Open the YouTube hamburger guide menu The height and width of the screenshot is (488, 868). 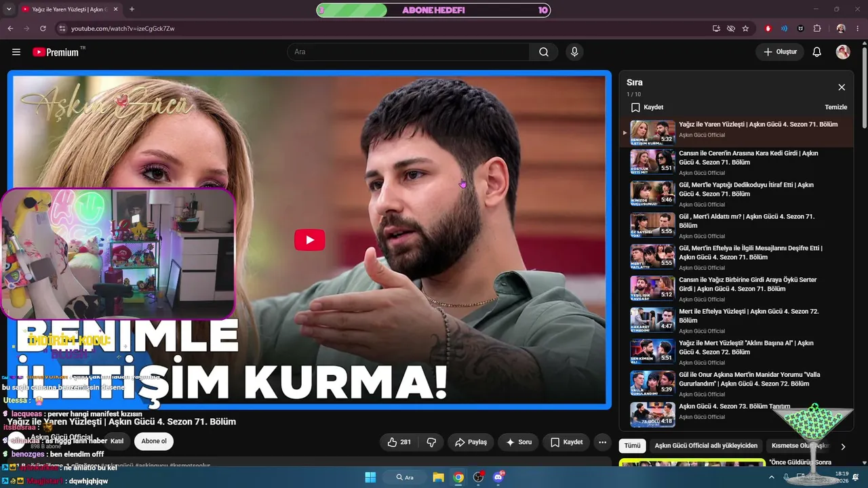[16, 52]
